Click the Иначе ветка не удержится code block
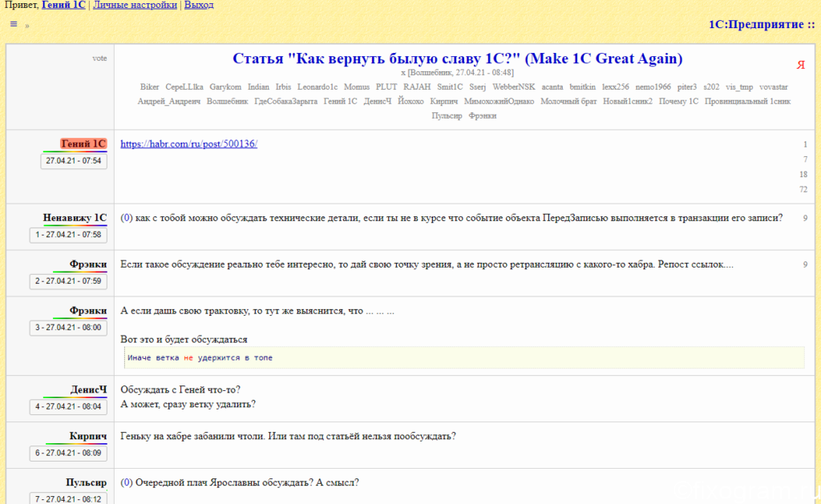Viewport: 821px width, 504px height. 464,358
